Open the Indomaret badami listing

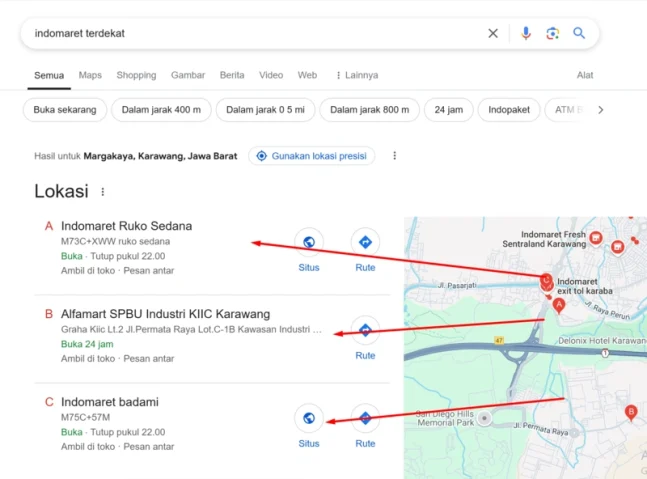coord(110,402)
